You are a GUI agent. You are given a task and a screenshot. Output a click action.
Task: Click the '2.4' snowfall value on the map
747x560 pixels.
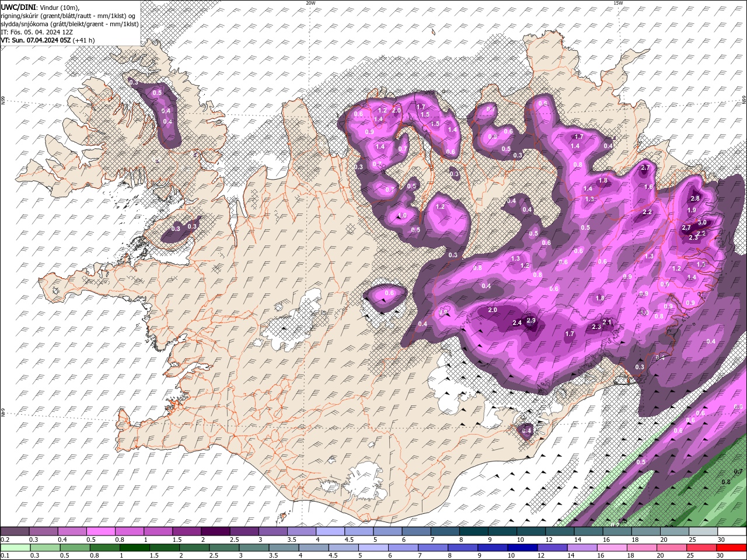(516, 323)
